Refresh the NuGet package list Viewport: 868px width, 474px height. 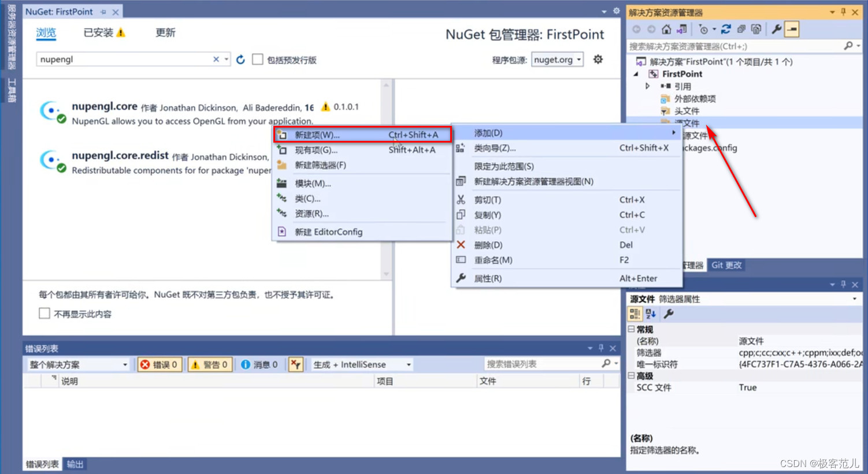pyautogui.click(x=240, y=59)
